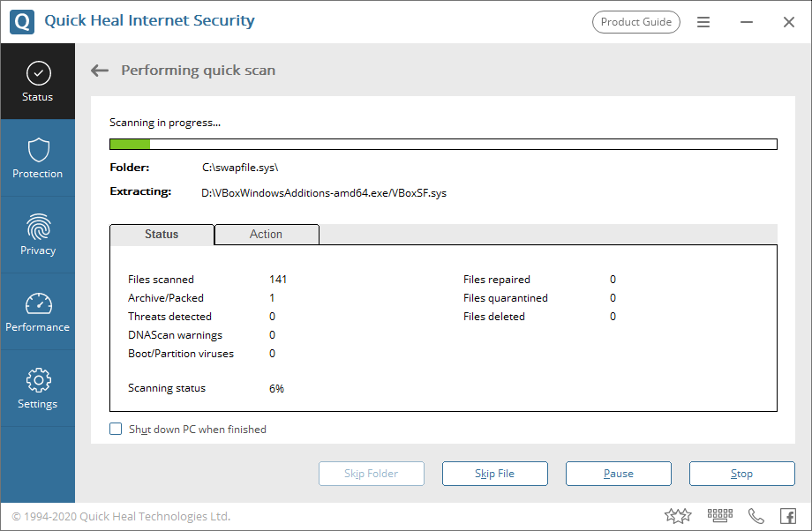Click the Quick Heal logo icon

pos(22,21)
